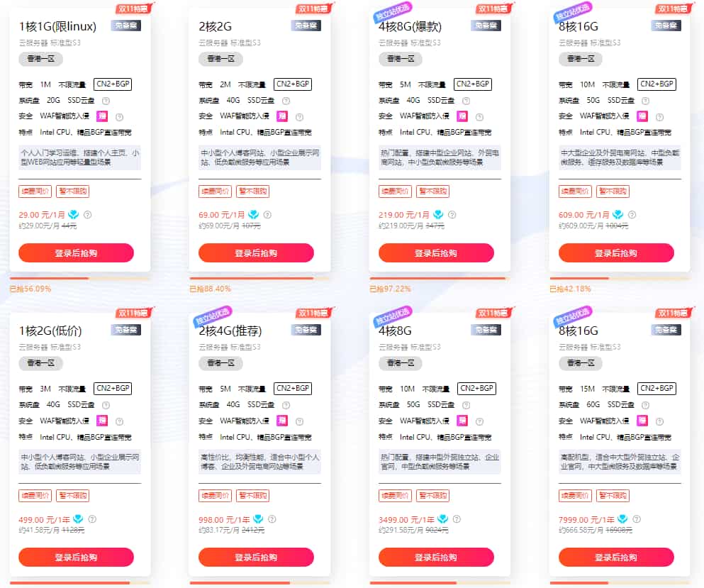This screenshot has height=588, width=704.
Task: Click 暂不限购 tag in 4核8G(爆款) card
Action: click(x=433, y=192)
